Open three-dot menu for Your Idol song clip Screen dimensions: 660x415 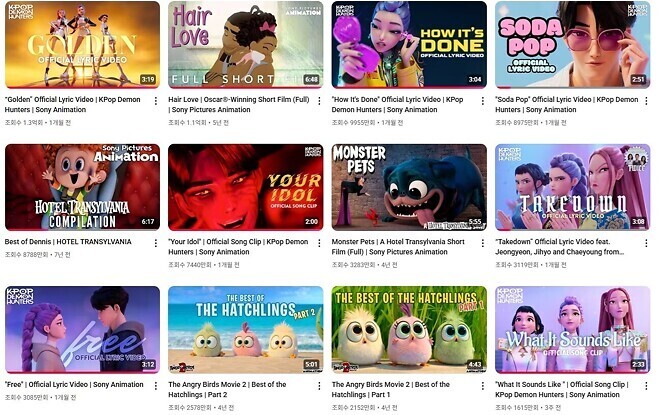319,243
